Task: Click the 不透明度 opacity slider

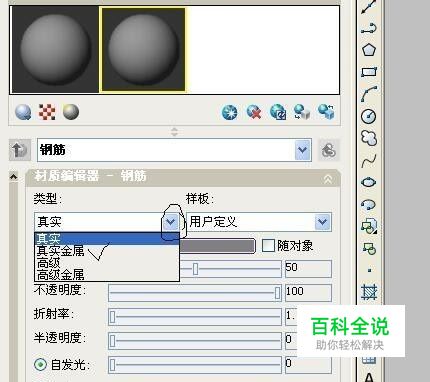Action: click(x=195, y=293)
